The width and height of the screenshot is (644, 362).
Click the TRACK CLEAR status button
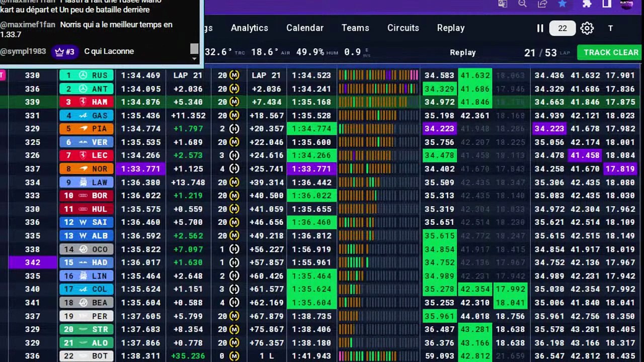tap(609, 52)
